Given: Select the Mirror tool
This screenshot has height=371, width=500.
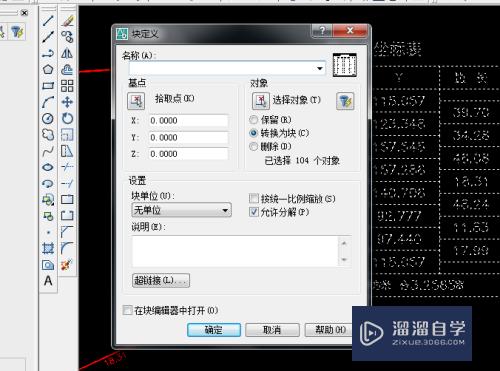Looking at the screenshot, I should [67, 53].
